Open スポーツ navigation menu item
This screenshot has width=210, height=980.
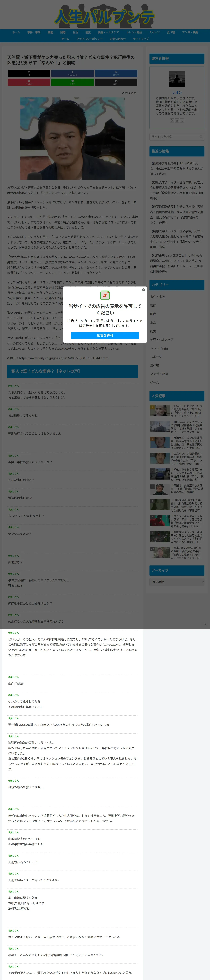[x=154, y=32]
